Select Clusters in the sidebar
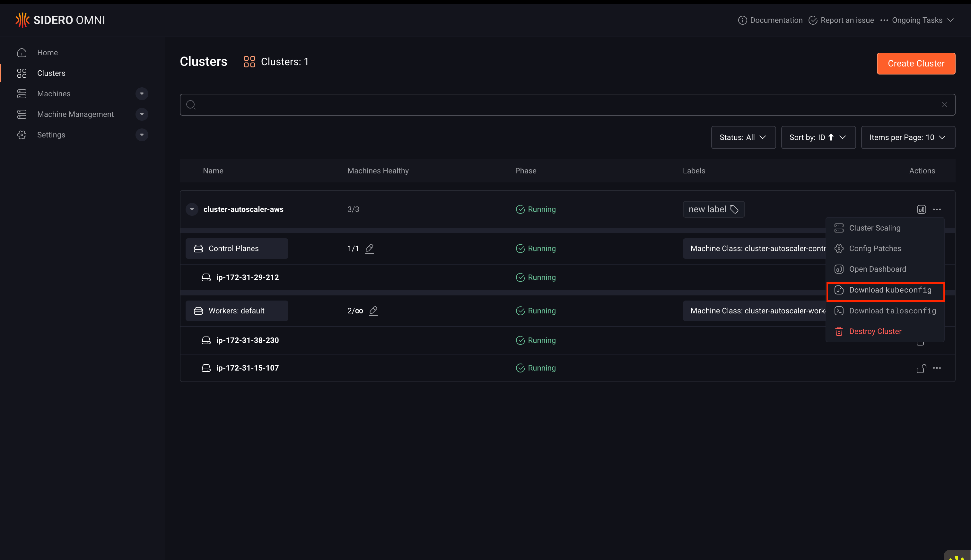Image resolution: width=971 pixels, height=560 pixels. [51, 73]
